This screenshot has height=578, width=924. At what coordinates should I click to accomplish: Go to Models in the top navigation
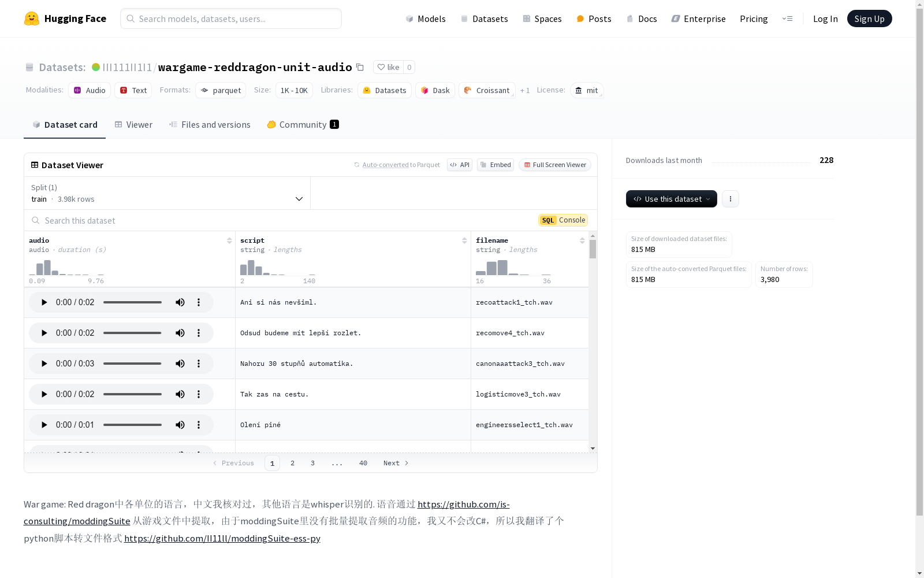pos(426,18)
